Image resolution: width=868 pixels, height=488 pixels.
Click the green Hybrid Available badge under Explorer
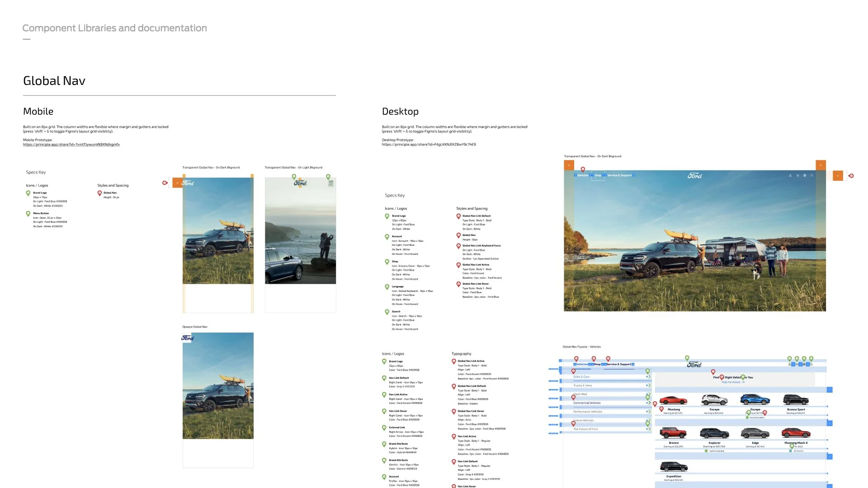[x=707, y=451]
